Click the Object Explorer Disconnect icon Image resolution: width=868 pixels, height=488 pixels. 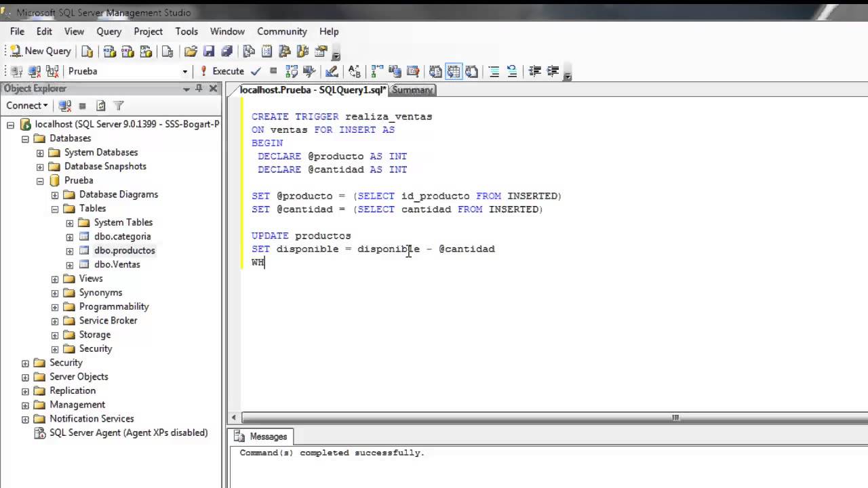tap(65, 106)
